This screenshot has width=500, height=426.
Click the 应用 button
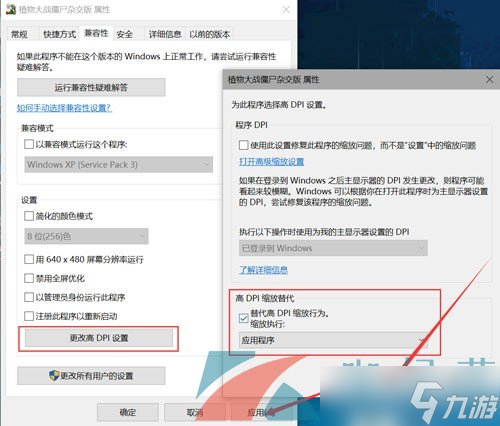[262, 412]
